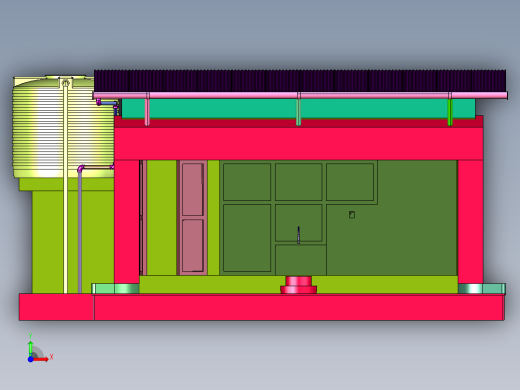Image resolution: width=520 pixels, height=390 pixels.
Task: Select the top-right window pane
Action: click(350, 182)
